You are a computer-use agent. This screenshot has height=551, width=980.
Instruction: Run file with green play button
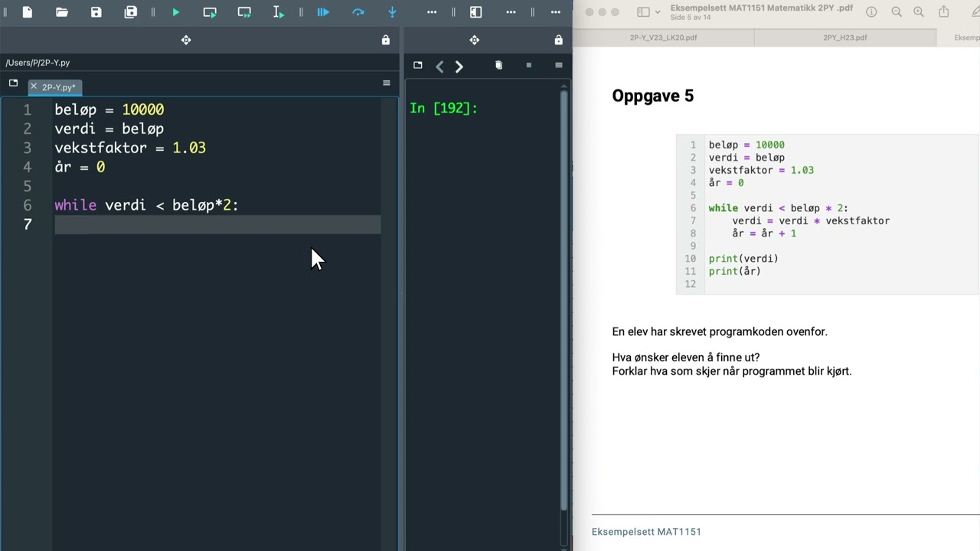tap(176, 12)
